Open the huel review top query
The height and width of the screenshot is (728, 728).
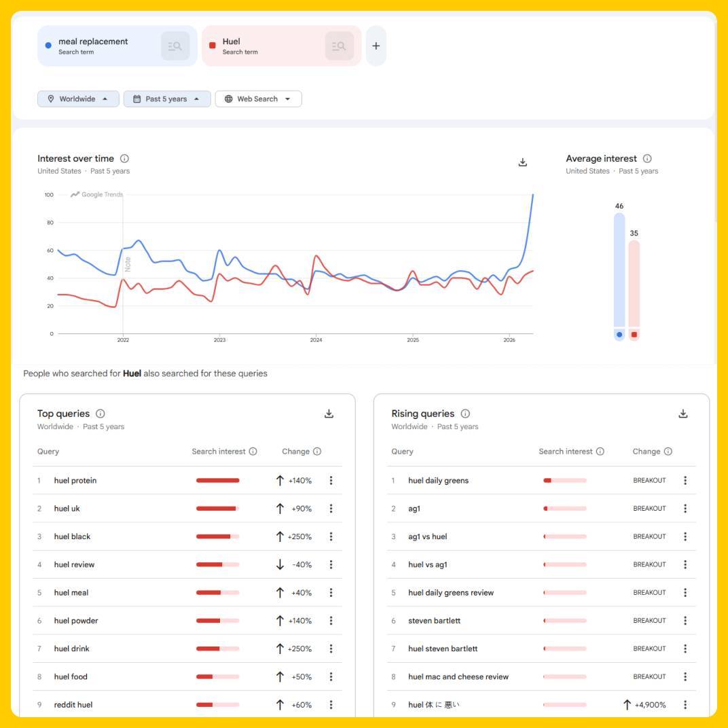click(x=74, y=564)
